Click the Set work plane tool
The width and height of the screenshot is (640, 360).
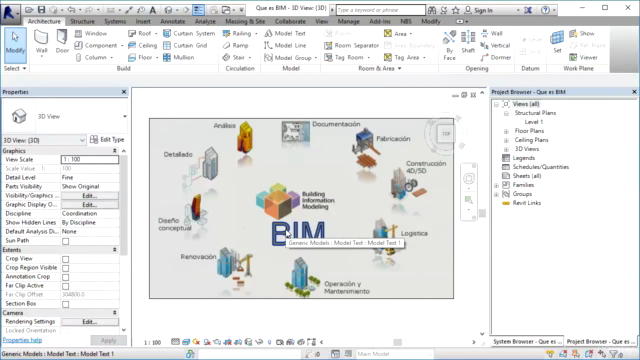coord(557,42)
